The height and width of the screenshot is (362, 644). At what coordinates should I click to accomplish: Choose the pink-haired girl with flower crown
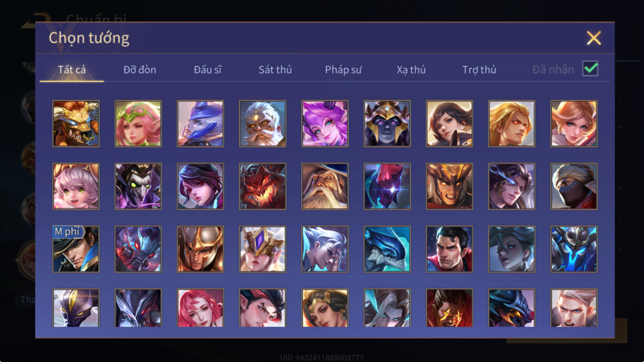pyautogui.click(x=138, y=124)
